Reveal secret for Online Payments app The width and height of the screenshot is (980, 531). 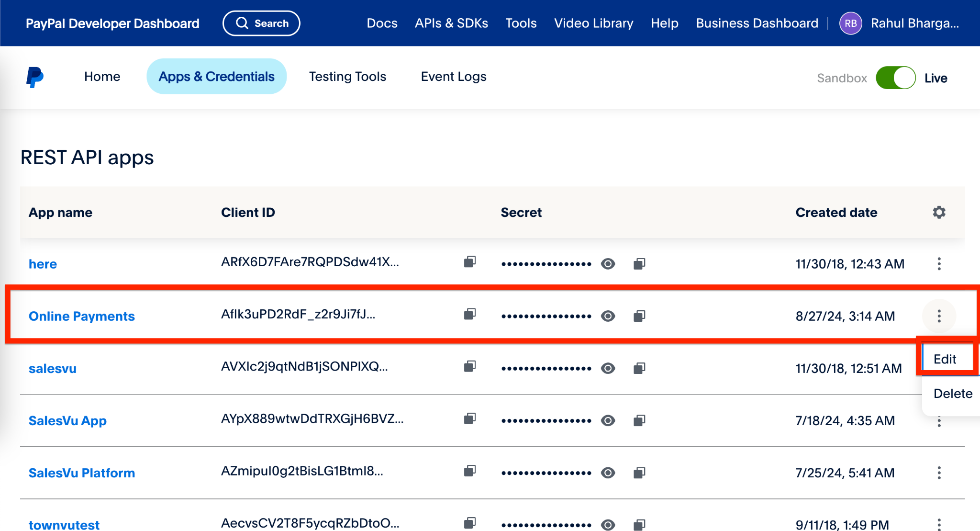coord(608,316)
